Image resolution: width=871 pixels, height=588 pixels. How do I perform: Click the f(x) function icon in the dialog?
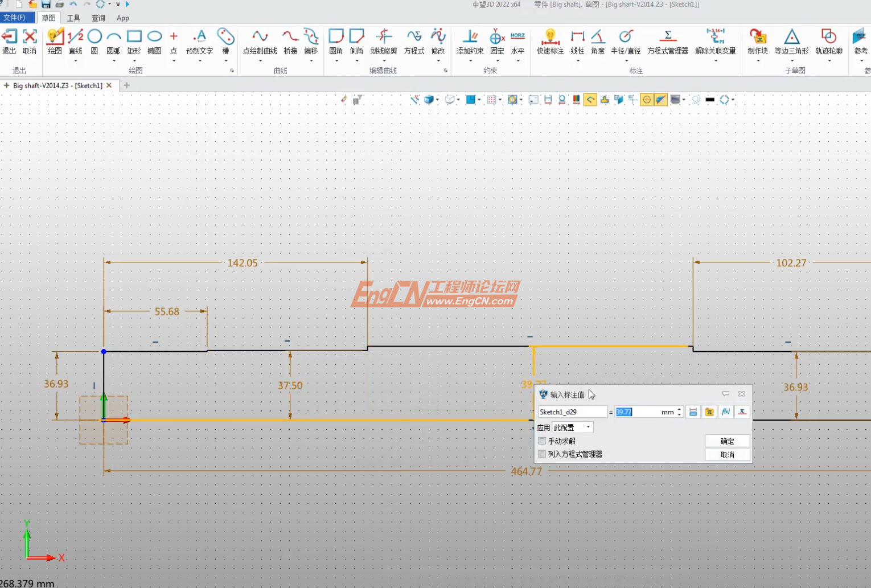(x=726, y=412)
